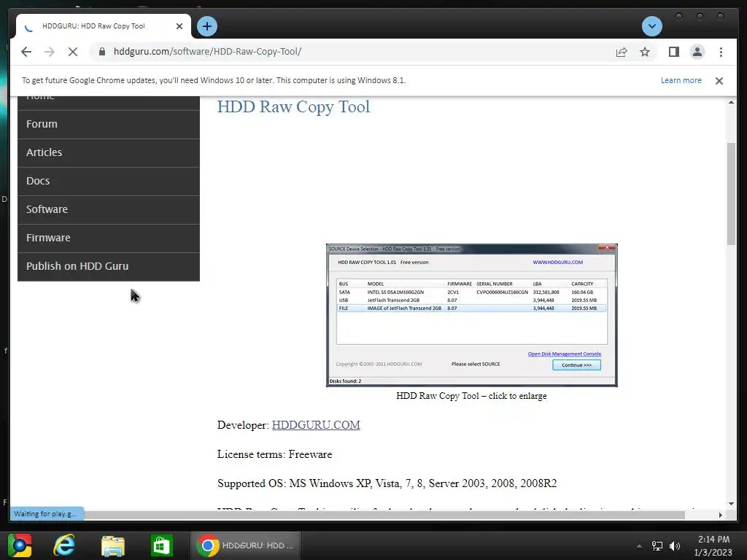Open the Articles menu item

click(x=109, y=153)
